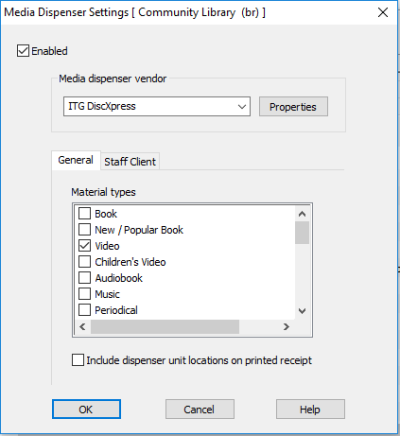Enable the Music material type

[x=85, y=294]
